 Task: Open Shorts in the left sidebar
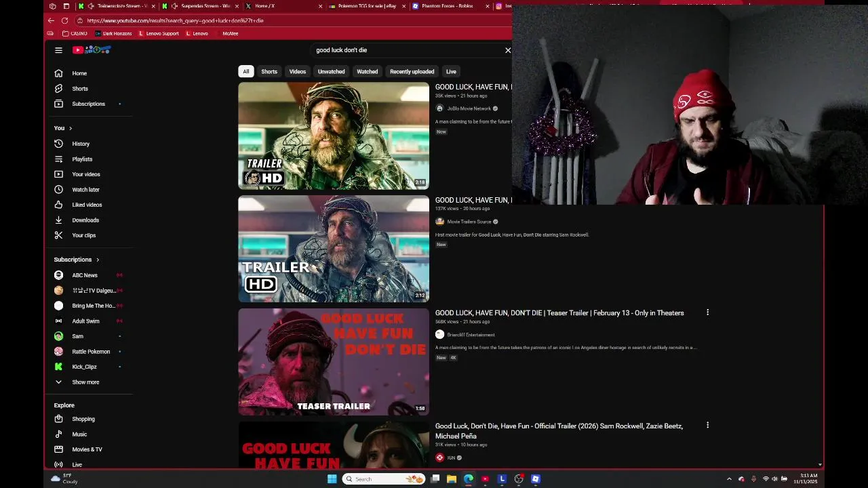[79, 89]
